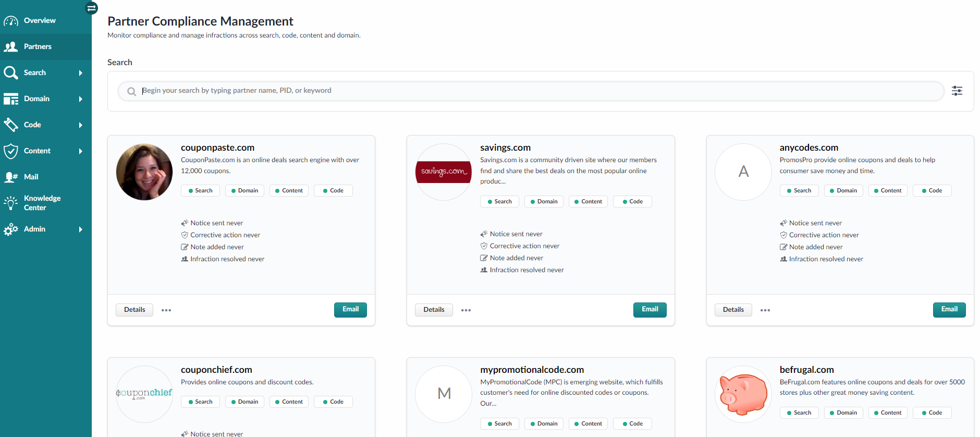Click Email button on anycodes.com card
980x437 pixels.
pyautogui.click(x=949, y=310)
